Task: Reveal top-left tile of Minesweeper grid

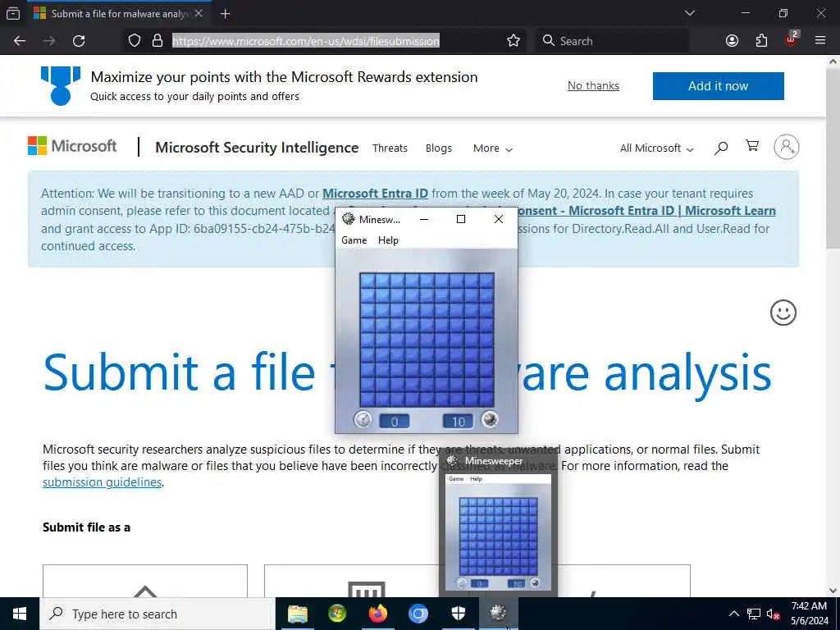Action: pos(367,281)
